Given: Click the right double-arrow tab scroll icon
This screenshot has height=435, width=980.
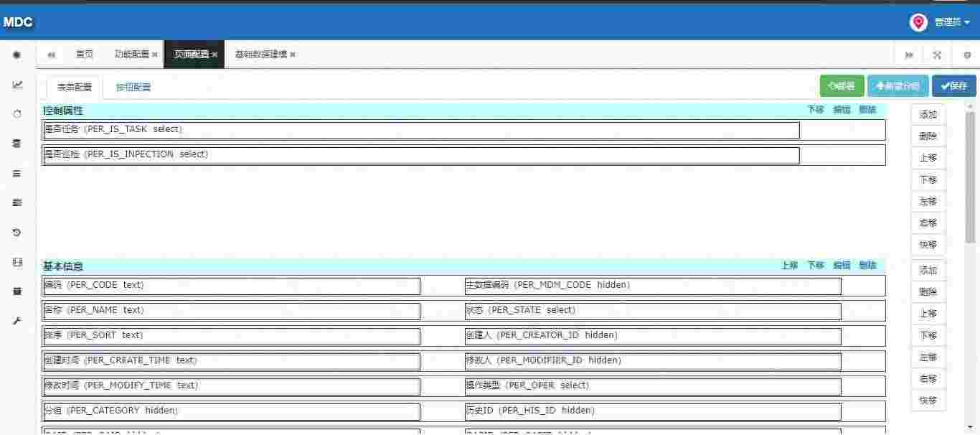Looking at the screenshot, I should coord(909,55).
